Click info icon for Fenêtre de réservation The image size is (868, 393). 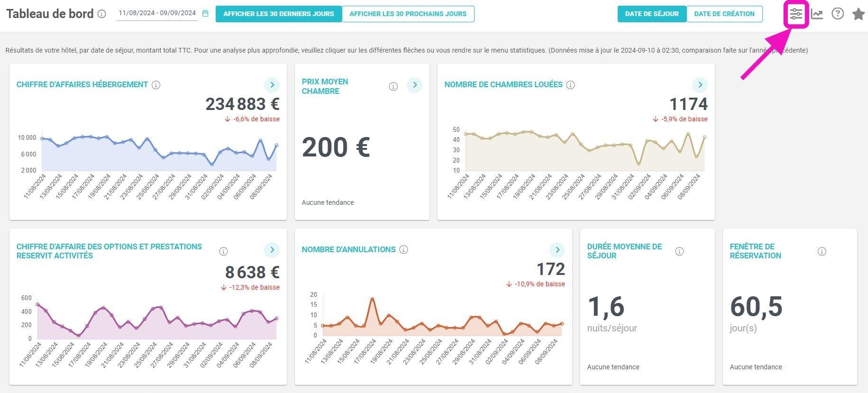tap(822, 251)
